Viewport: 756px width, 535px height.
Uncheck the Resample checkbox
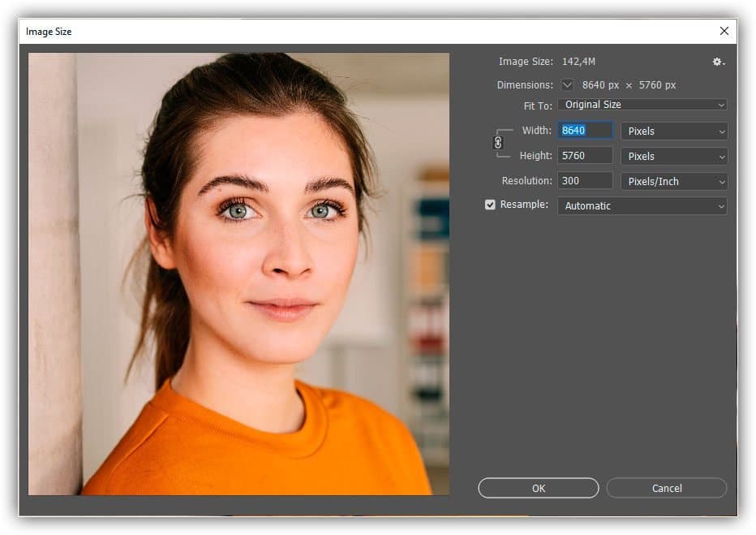click(490, 205)
